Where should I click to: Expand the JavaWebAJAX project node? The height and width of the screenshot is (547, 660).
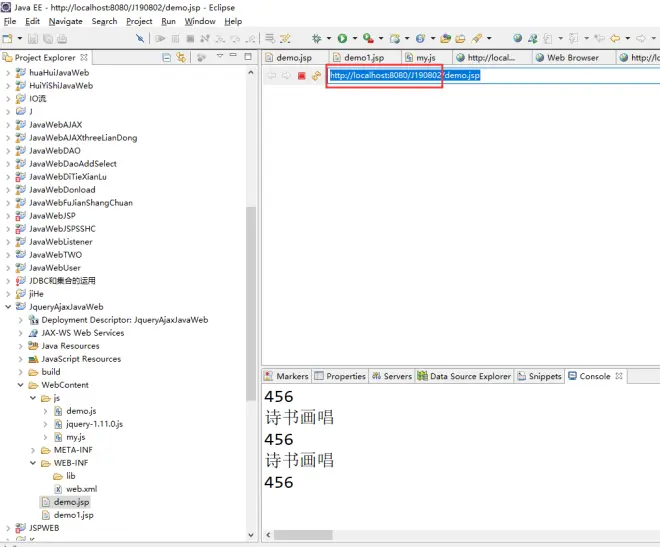(8, 125)
